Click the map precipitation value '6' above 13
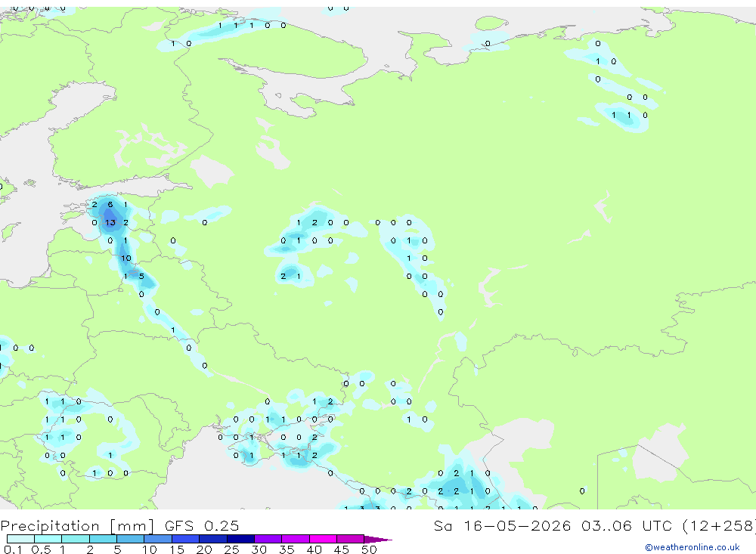The height and width of the screenshot is (554, 756). point(110,204)
